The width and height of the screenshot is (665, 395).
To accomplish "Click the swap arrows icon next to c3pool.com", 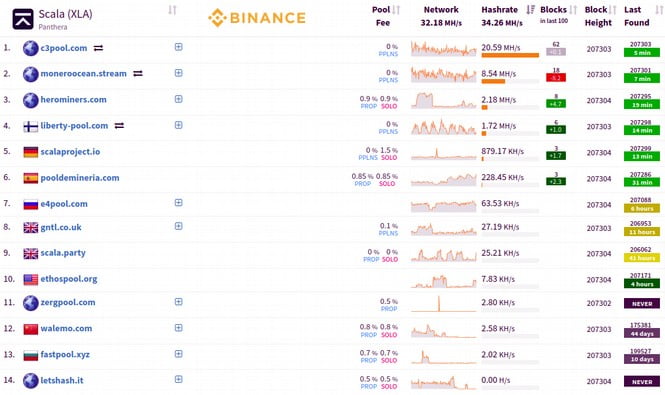I will pyautogui.click(x=98, y=48).
